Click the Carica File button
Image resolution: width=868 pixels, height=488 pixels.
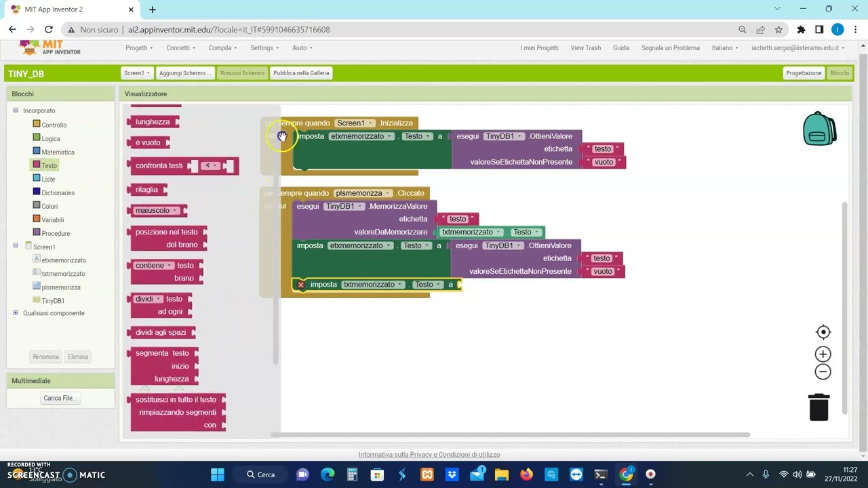point(60,398)
